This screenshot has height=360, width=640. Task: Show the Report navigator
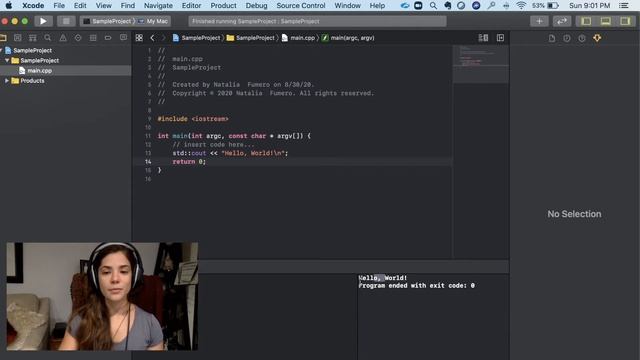[x=123, y=38]
